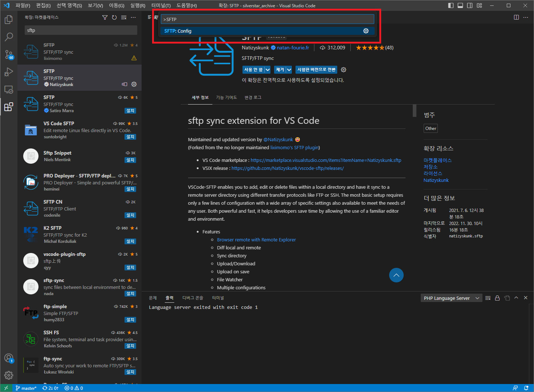Open natan-fourie.fr publisher link
534x392 pixels.
coord(293,48)
